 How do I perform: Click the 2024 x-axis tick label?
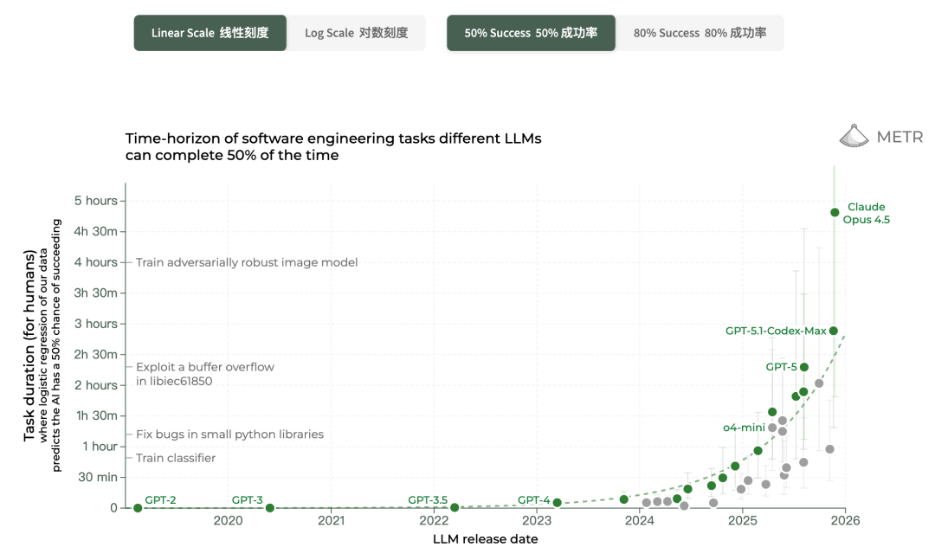pyautogui.click(x=639, y=521)
